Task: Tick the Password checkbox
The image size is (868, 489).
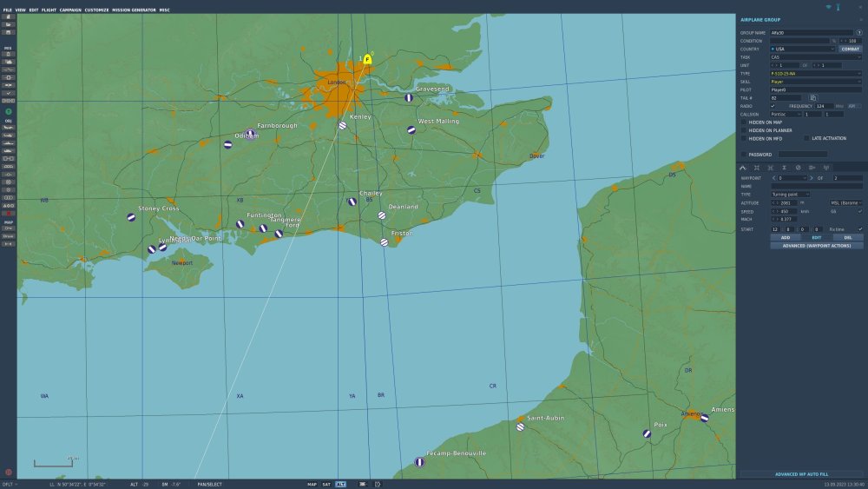Action: tap(743, 155)
